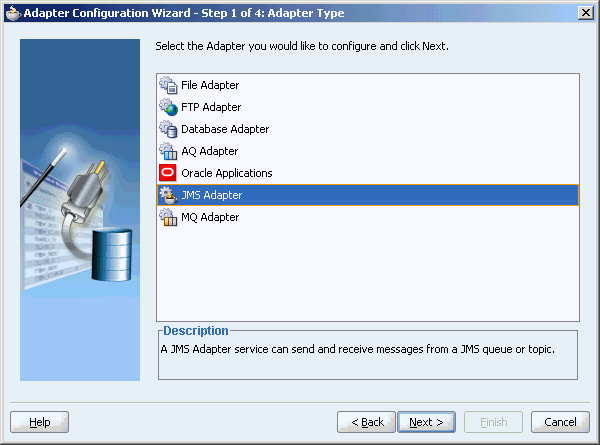Click the Database Adapter cylinder icon
The image size is (600, 445).
point(168,129)
